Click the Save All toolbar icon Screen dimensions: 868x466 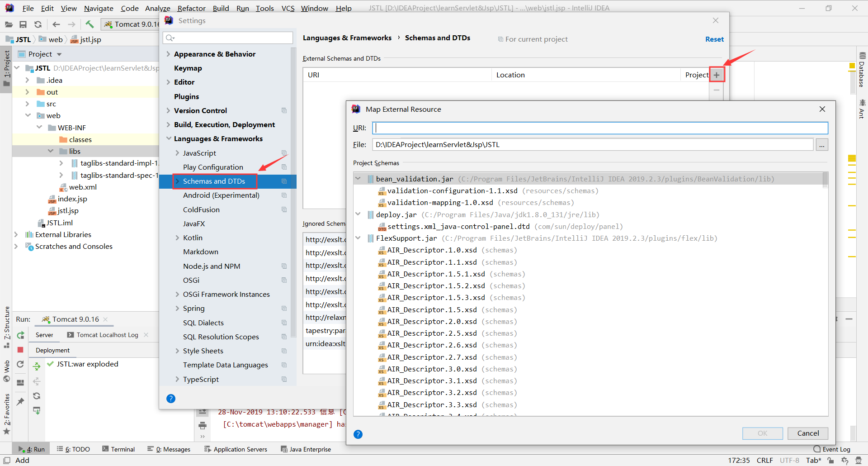pyautogui.click(x=23, y=24)
